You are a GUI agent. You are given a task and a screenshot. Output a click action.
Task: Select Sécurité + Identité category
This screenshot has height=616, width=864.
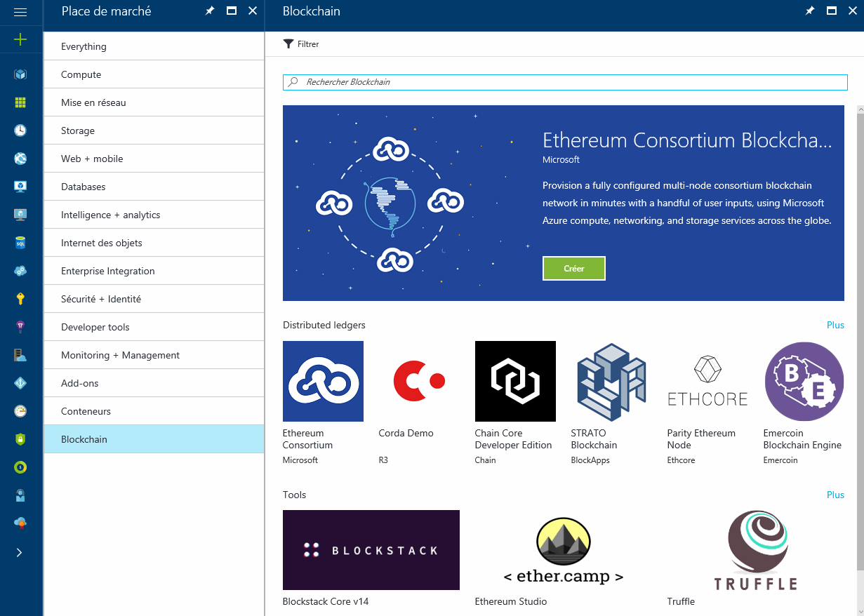coord(154,299)
